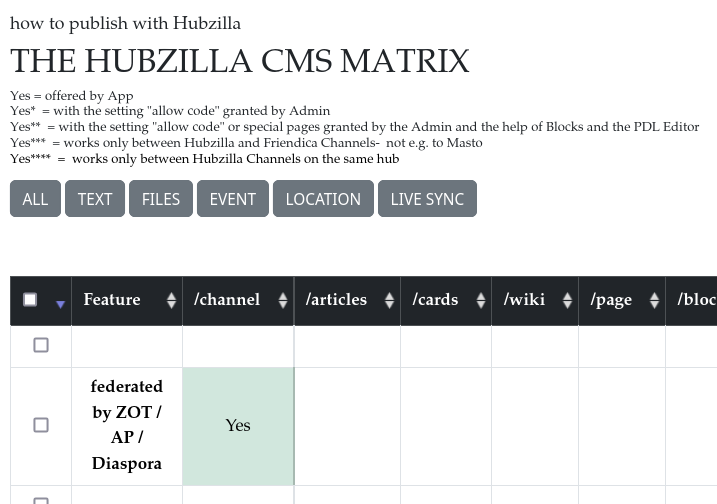Click sort icon for /cards column
This screenshot has width=717, height=504.
click(480, 300)
